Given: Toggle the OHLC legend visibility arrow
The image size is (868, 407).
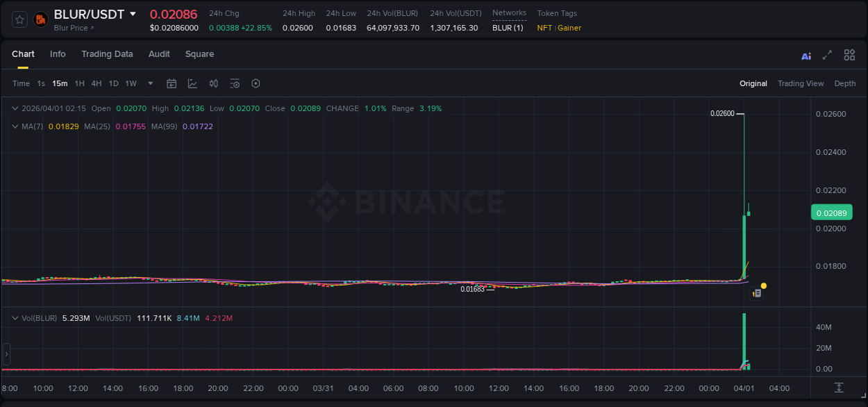Looking at the screenshot, I should [x=15, y=108].
